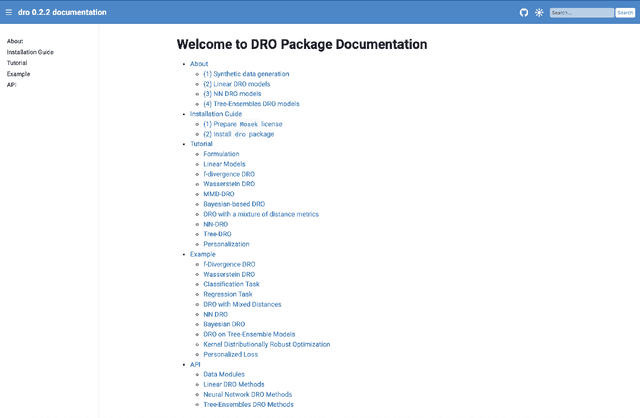Open the Synthetic data generation link
Viewport: 640px width, 418px height.
coord(246,74)
